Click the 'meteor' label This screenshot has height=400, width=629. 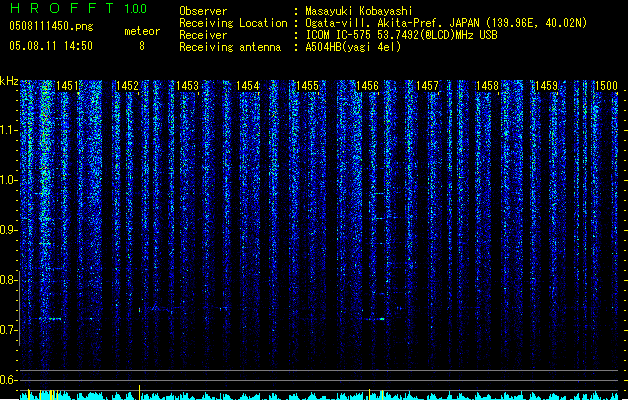coord(142,31)
